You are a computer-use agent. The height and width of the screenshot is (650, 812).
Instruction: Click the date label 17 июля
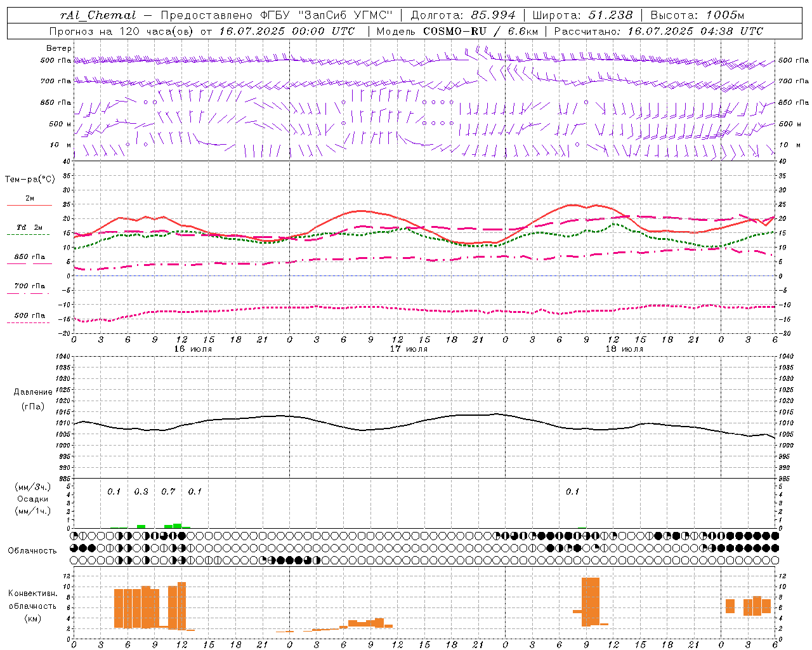409,349
